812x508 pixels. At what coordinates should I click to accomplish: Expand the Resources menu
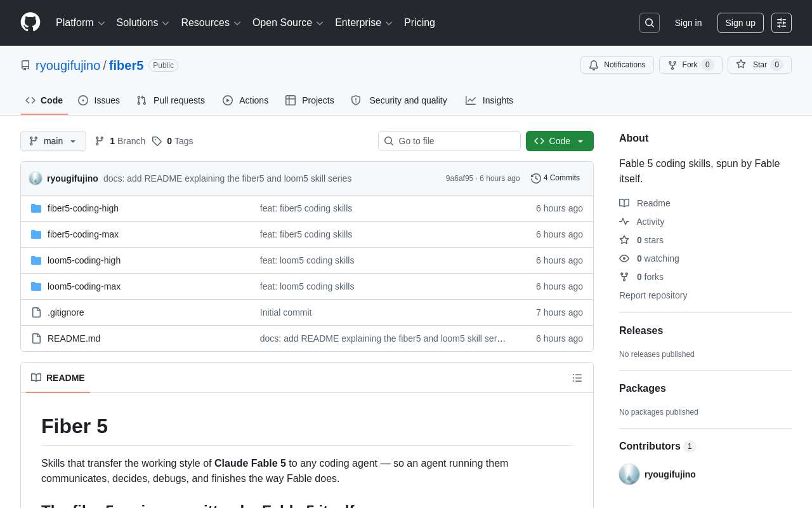tap(211, 23)
